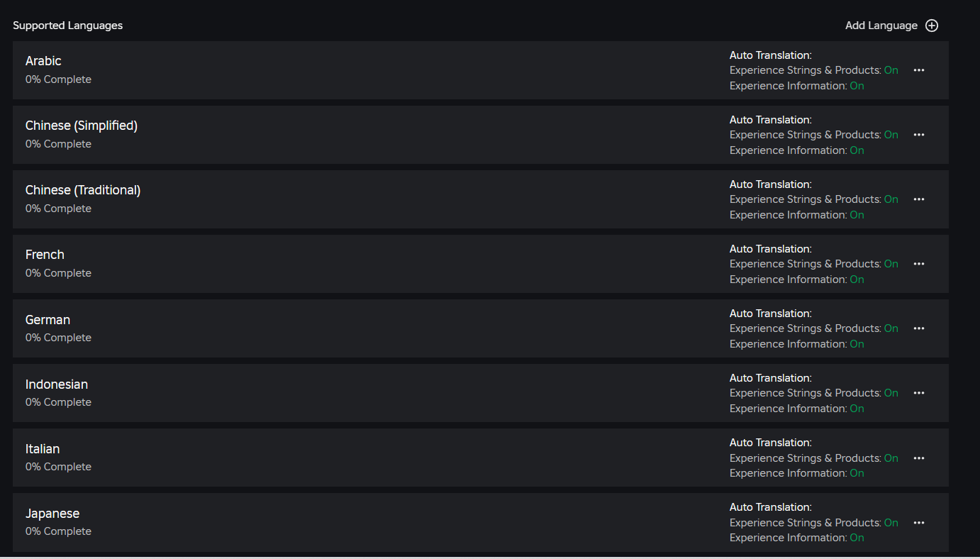
Task: Click Japanese's Experience Strings & Products On status
Action: [x=891, y=523]
